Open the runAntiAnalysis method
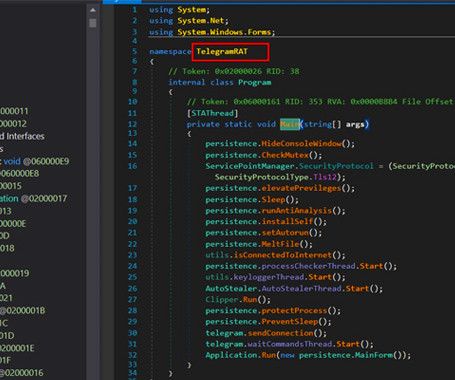The image size is (455, 380). coord(297,211)
